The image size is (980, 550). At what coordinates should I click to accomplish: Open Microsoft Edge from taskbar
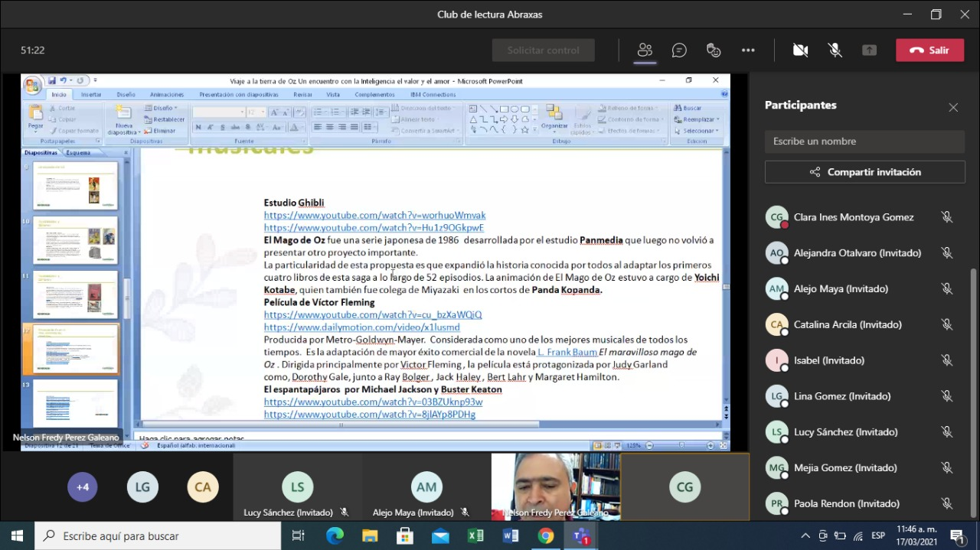[x=335, y=535]
